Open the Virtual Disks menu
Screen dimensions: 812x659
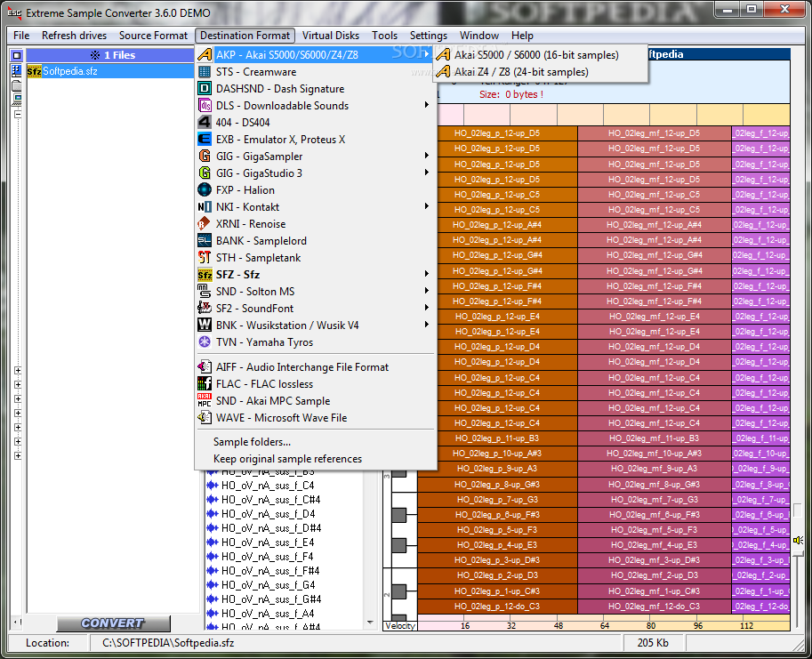click(x=330, y=36)
